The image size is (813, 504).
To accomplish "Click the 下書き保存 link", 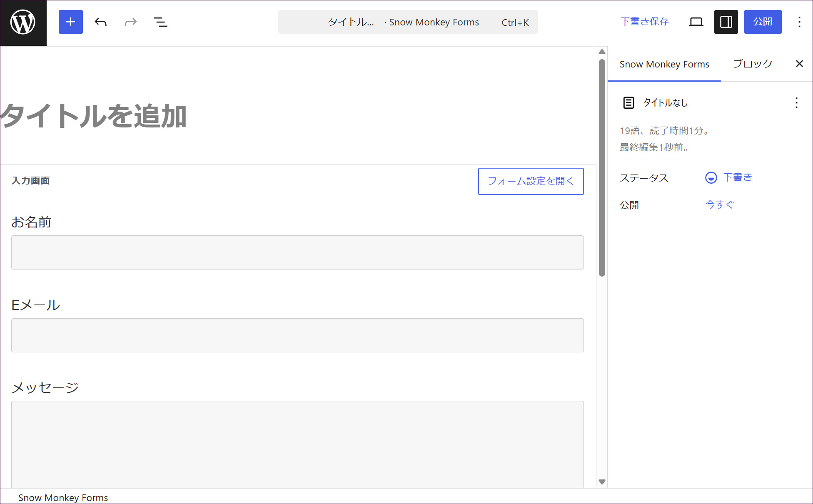I will pos(644,22).
